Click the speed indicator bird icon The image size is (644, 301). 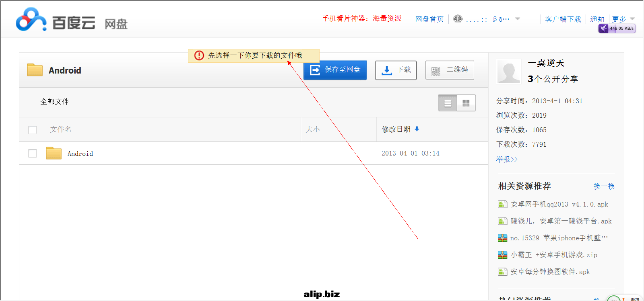(x=603, y=29)
